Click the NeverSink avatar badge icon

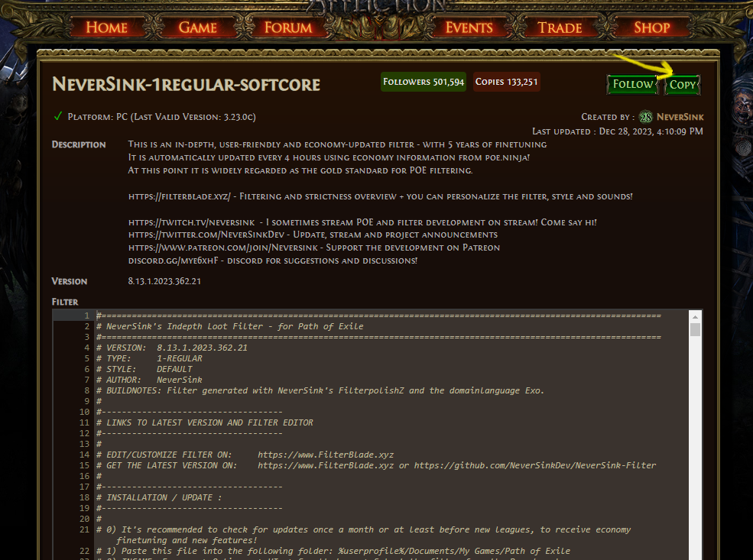[x=646, y=117]
